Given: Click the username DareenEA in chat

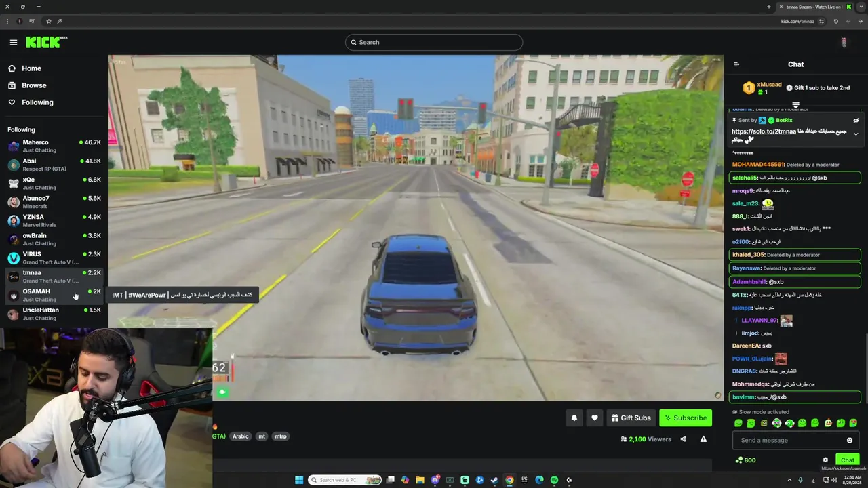Looking at the screenshot, I should pyautogui.click(x=746, y=346).
